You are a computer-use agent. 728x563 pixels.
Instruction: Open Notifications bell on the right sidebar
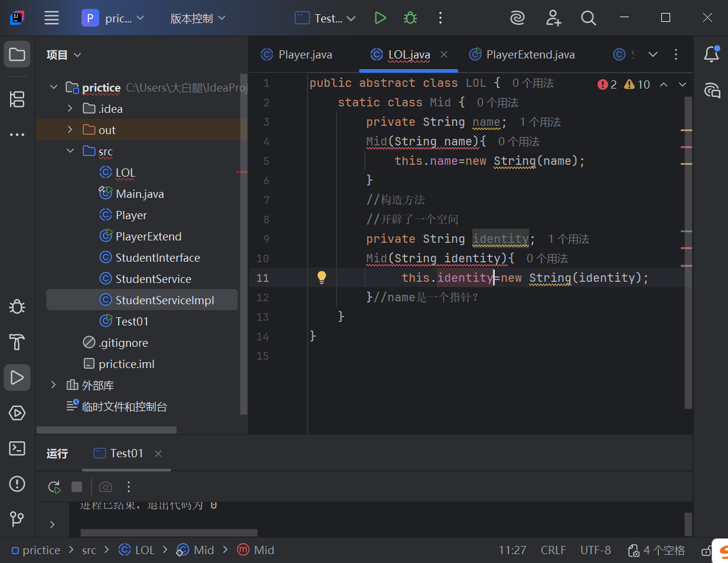711,54
